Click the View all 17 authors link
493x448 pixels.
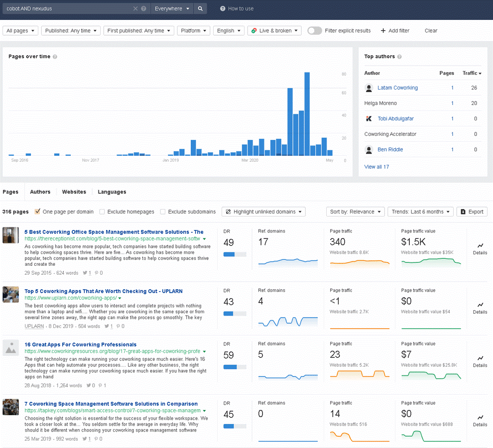point(376,167)
